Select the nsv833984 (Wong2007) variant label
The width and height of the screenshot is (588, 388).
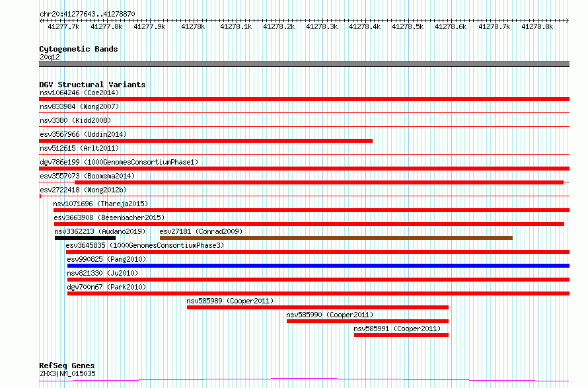pos(79,106)
